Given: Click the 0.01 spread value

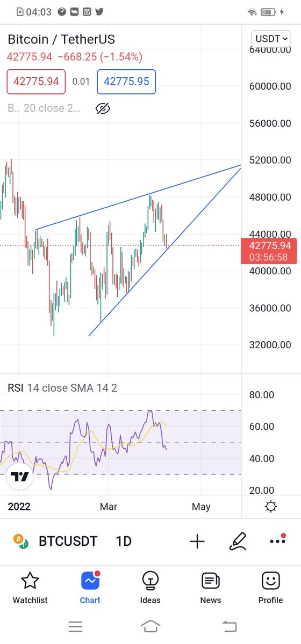Looking at the screenshot, I should pyautogui.click(x=81, y=82).
